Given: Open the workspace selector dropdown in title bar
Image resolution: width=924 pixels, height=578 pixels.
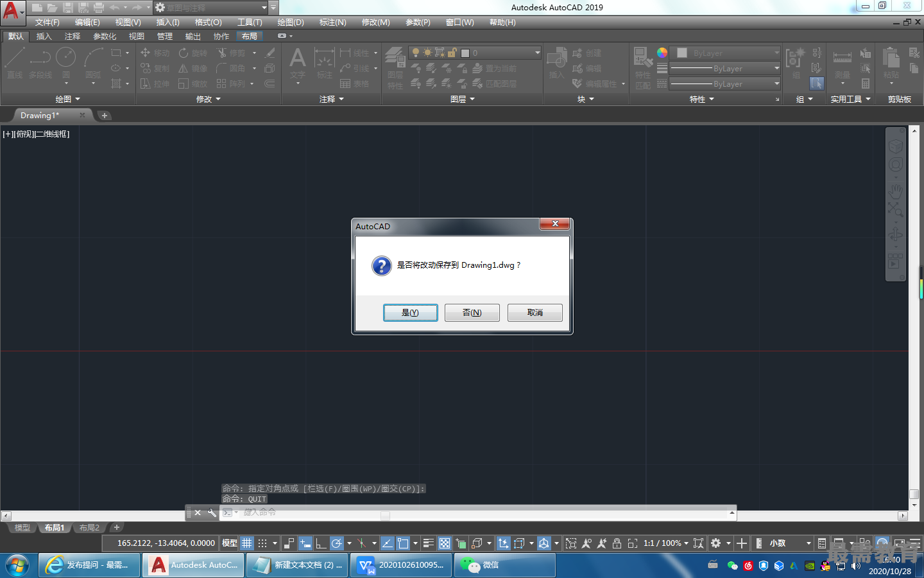Looking at the screenshot, I should (x=264, y=8).
